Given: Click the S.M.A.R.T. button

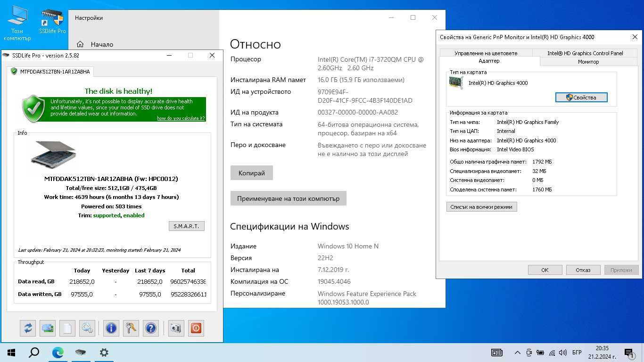Looking at the screenshot, I should (x=186, y=226).
